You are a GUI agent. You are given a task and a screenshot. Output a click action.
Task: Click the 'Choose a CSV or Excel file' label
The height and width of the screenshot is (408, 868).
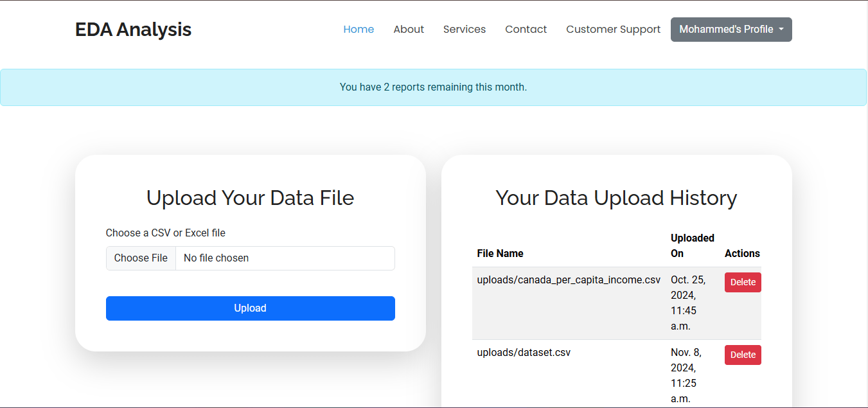click(x=166, y=233)
